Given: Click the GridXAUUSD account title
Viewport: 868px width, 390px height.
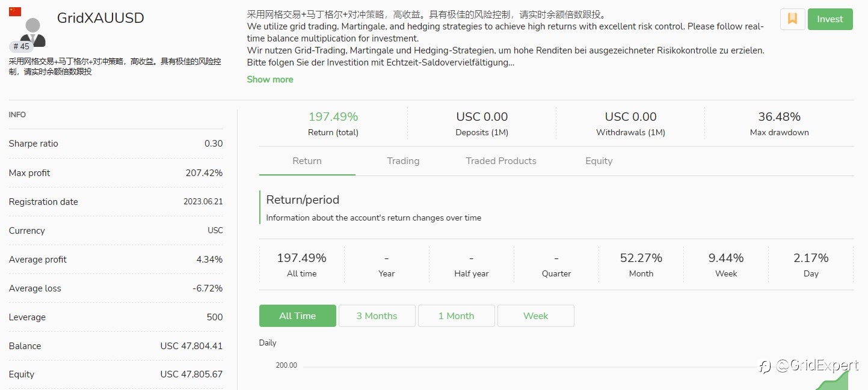Looking at the screenshot, I should pos(100,18).
